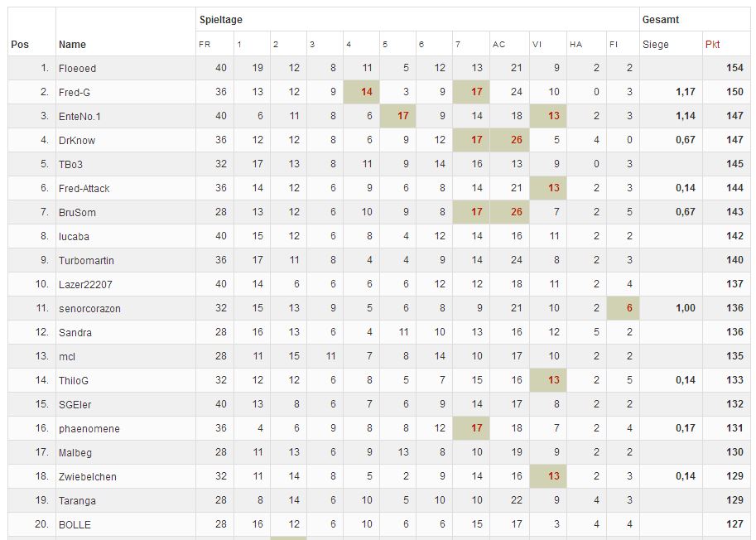Click EnteNo.1's highlighted 17 on matchday 5
756x540 pixels.
403,116
